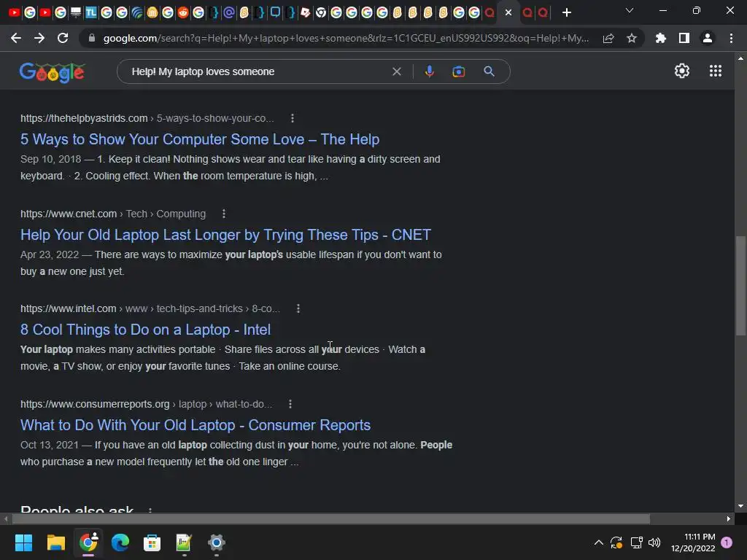
Task: Show hidden system tray icons
Action: click(599, 542)
